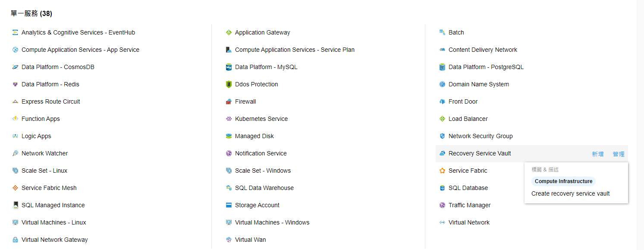Open Kubernetes Service entry
Screen dimensions: 644x250
[261, 119]
